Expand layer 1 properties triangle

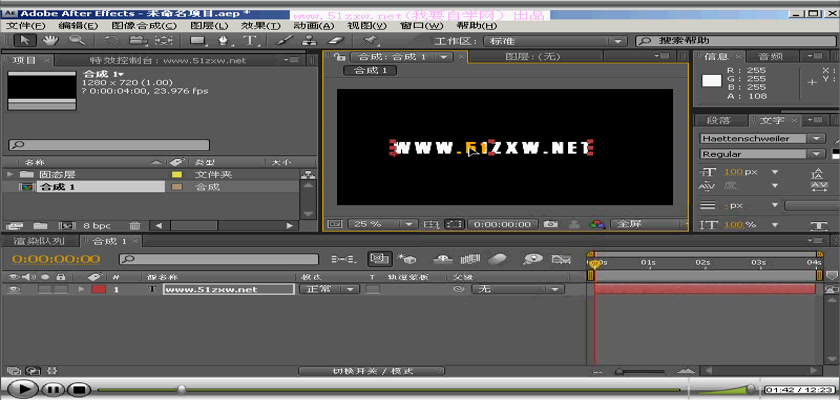[x=81, y=289]
